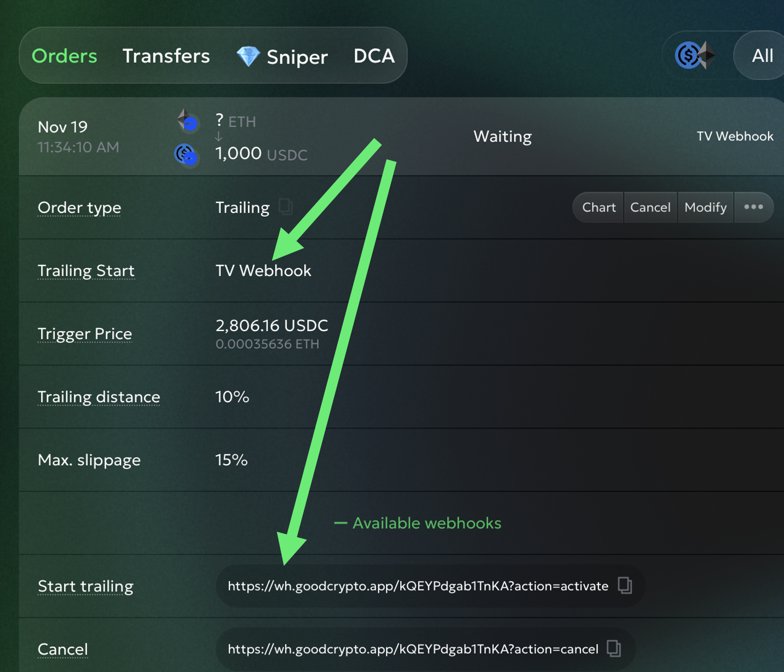Click the USDC token icon in order row
This screenshot has width=784, height=672.
[x=186, y=154]
